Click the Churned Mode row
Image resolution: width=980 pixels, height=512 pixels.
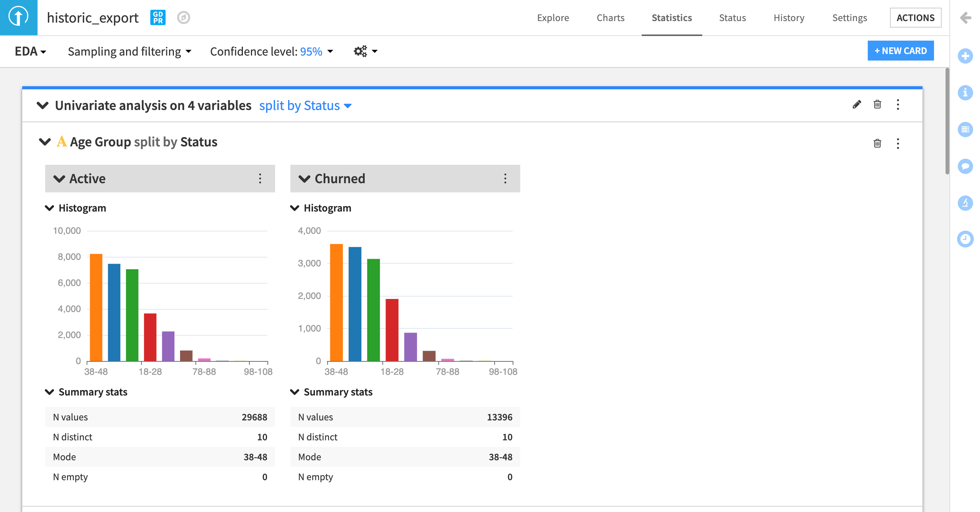[405, 457]
